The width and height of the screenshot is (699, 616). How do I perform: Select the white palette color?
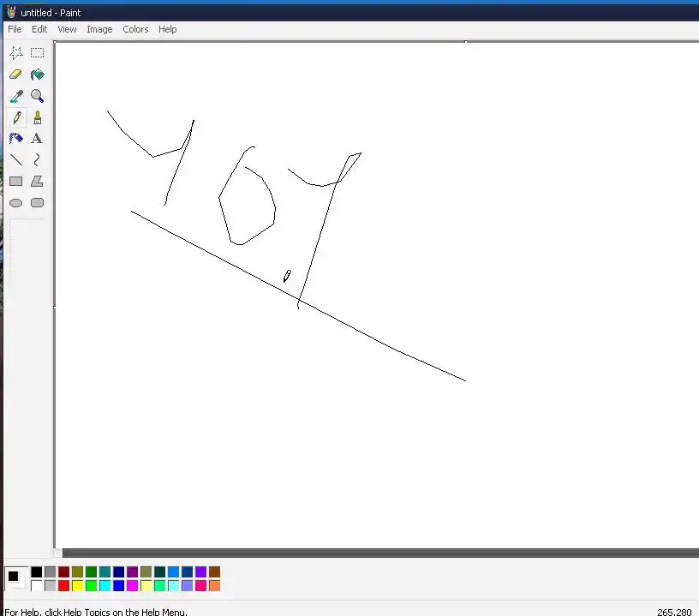coord(37,585)
